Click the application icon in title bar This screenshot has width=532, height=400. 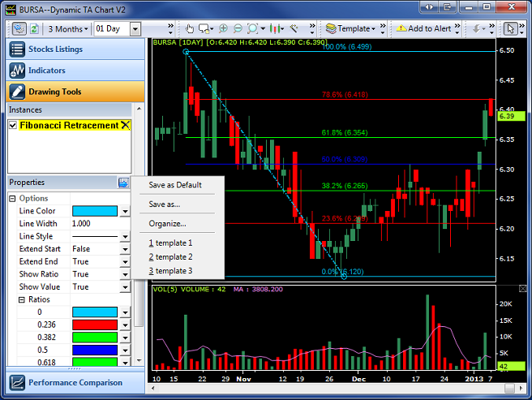click(11, 10)
